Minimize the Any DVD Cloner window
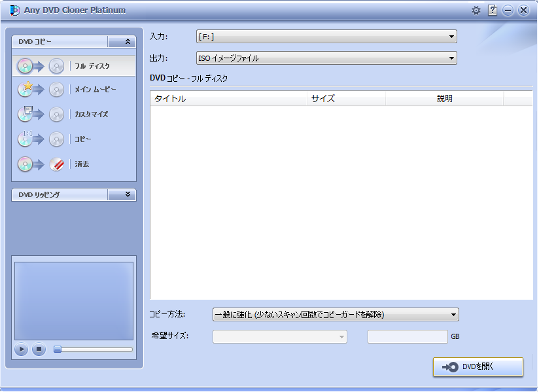This screenshot has height=392, width=539. (508, 10)
